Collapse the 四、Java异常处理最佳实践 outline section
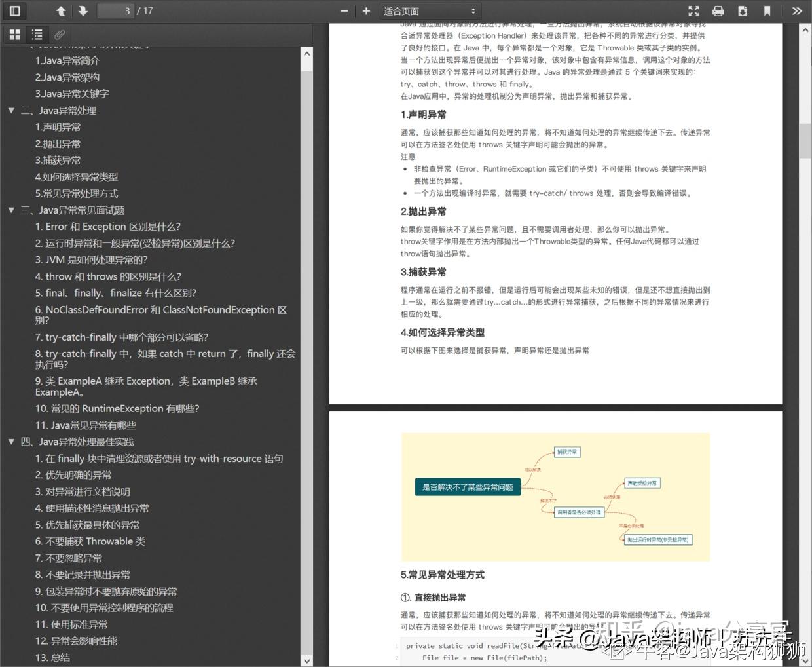812x667 pixels. point(11,442)
